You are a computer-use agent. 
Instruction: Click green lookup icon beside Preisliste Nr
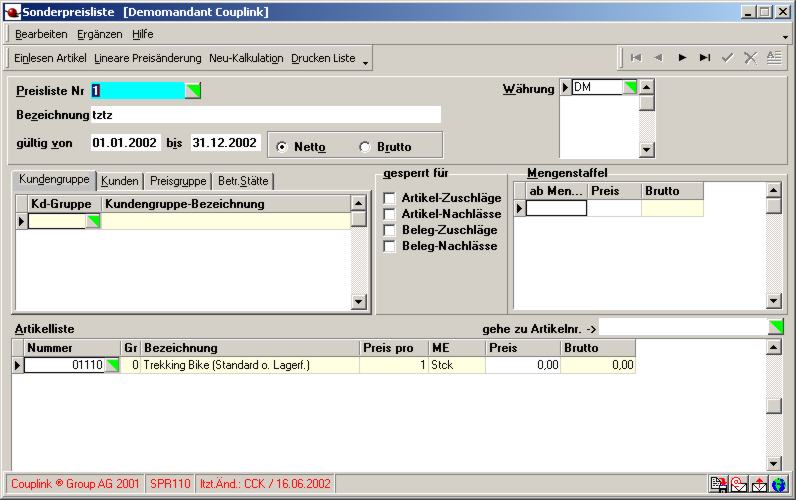(193, 91)
